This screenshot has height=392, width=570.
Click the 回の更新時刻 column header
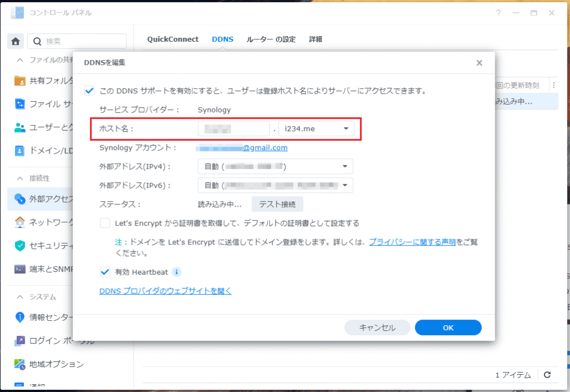pos(517,85)
